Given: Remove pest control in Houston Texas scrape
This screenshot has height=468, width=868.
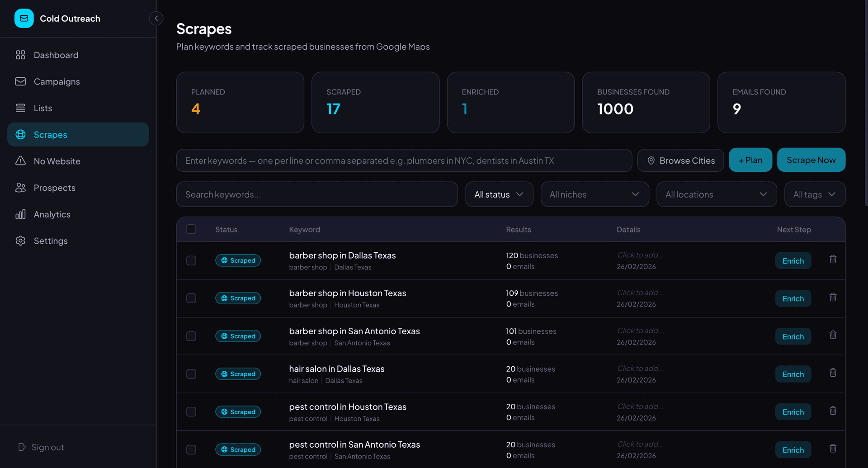Looking at the screenshot, I should click(833, 411).
